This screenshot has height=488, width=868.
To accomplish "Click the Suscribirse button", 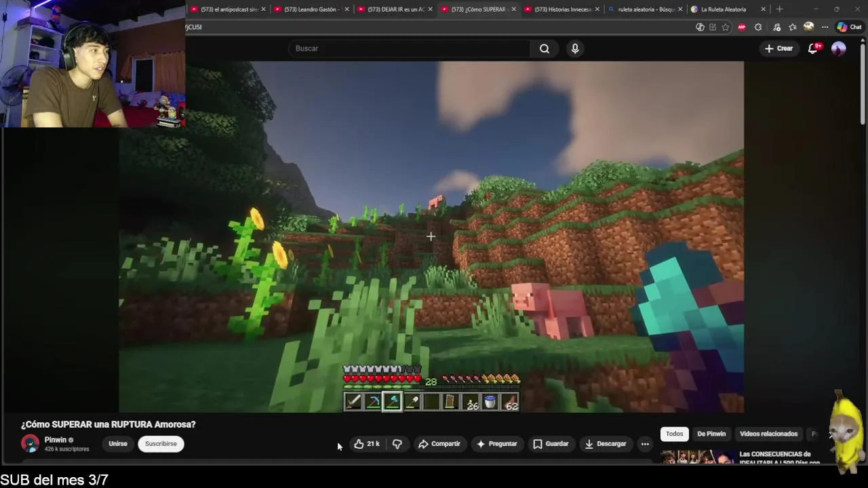I will [x=161, y=444].
